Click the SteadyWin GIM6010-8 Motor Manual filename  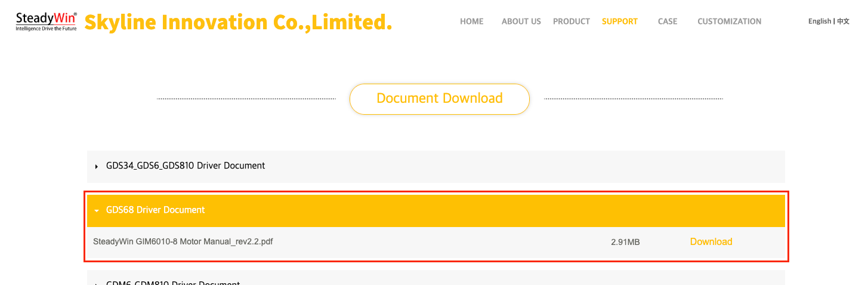tap(183, 242)
